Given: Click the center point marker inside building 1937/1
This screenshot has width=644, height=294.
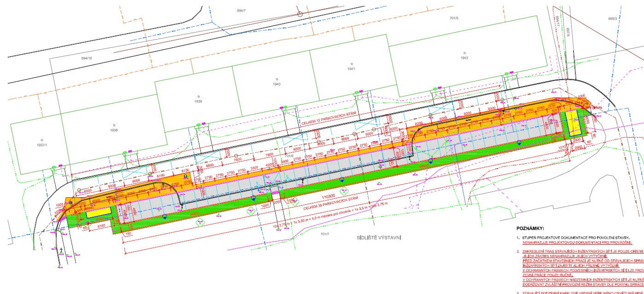Looking at the screenshot, I should (41, 140).
